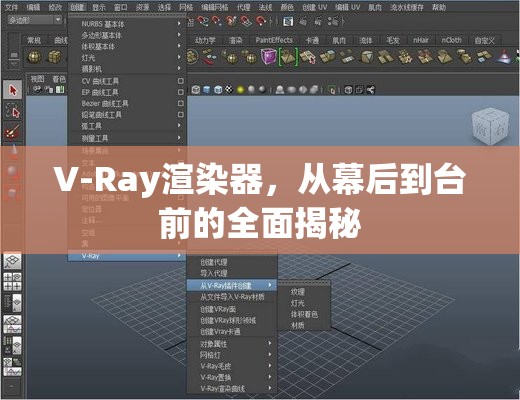Open 视图 panel menu
The width and height of the screenshot is (520, 400).
pyautogui.click(x=37, y=79)
